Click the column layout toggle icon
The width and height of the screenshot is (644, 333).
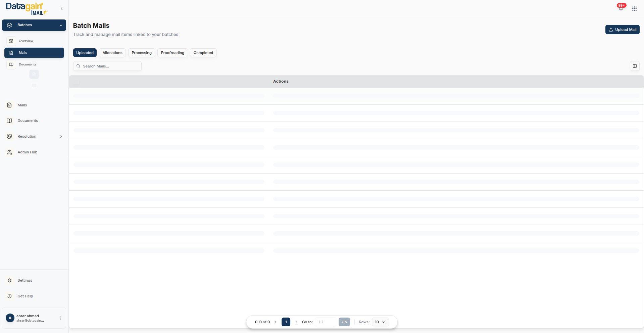(x=634, y=66)
